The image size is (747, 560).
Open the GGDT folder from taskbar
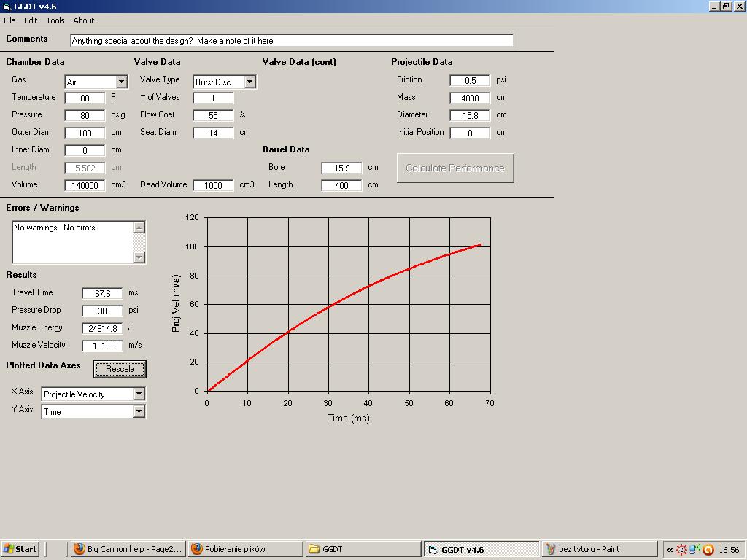363,549
